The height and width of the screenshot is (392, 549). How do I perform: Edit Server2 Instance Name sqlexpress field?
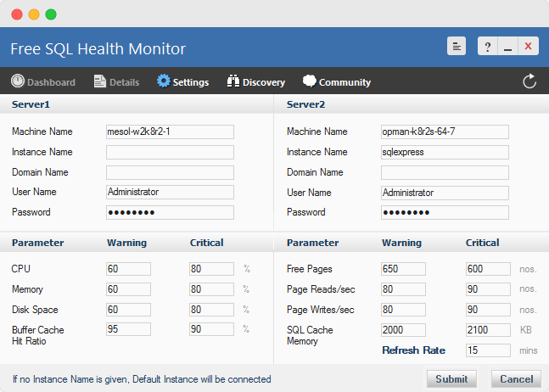(x=445, y=152)
